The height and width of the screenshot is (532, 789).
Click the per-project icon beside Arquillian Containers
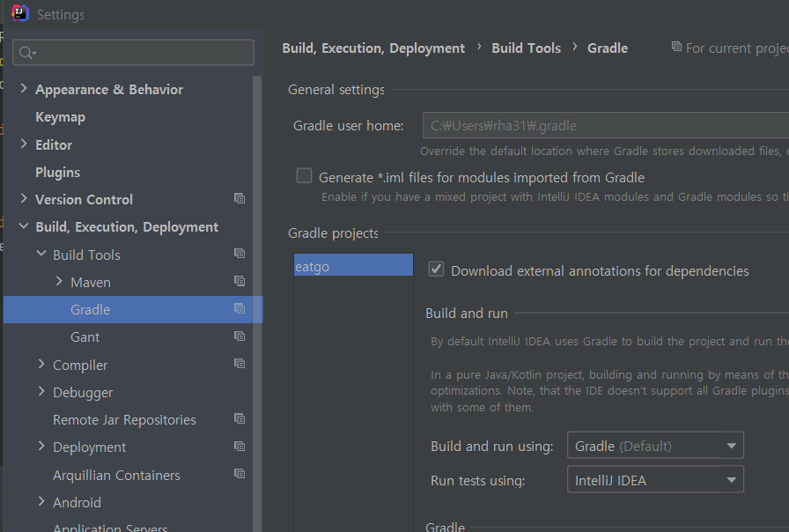[240, 474]
